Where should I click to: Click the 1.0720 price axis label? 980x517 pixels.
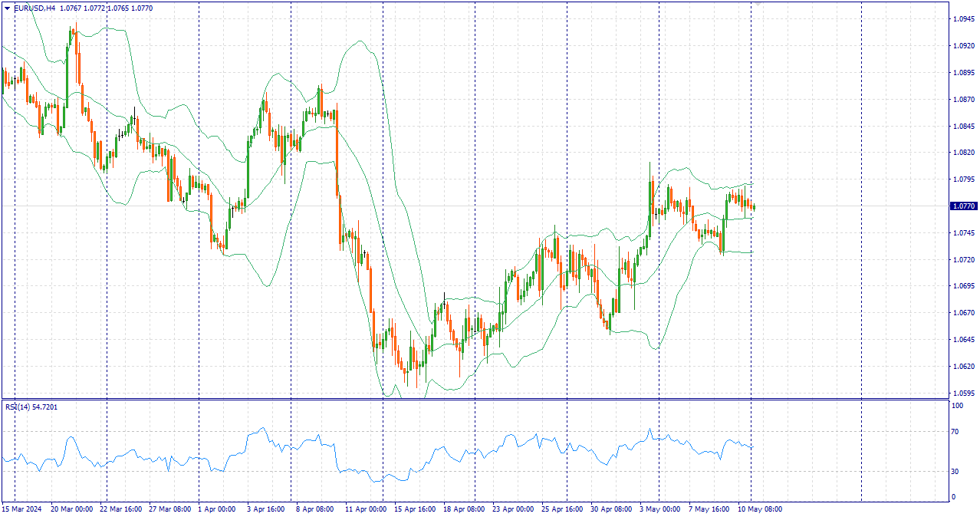coord(963,260)
